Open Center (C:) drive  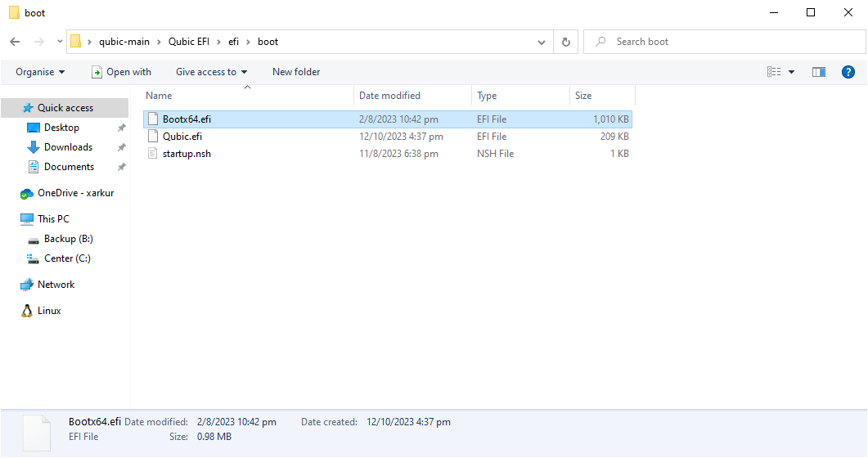tap(67, 258)
